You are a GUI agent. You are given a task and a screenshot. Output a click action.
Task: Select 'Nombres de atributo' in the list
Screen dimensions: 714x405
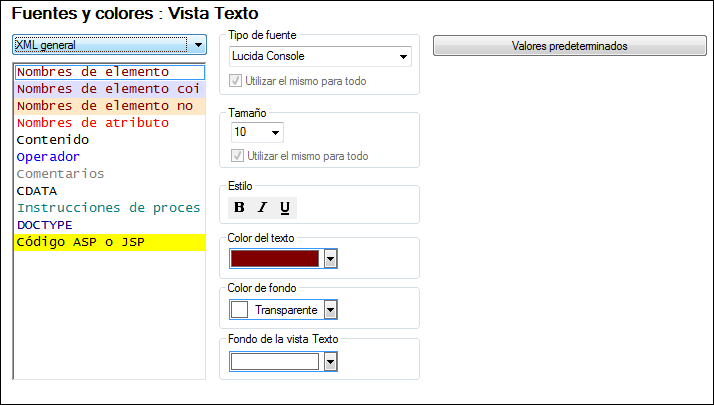93,123
